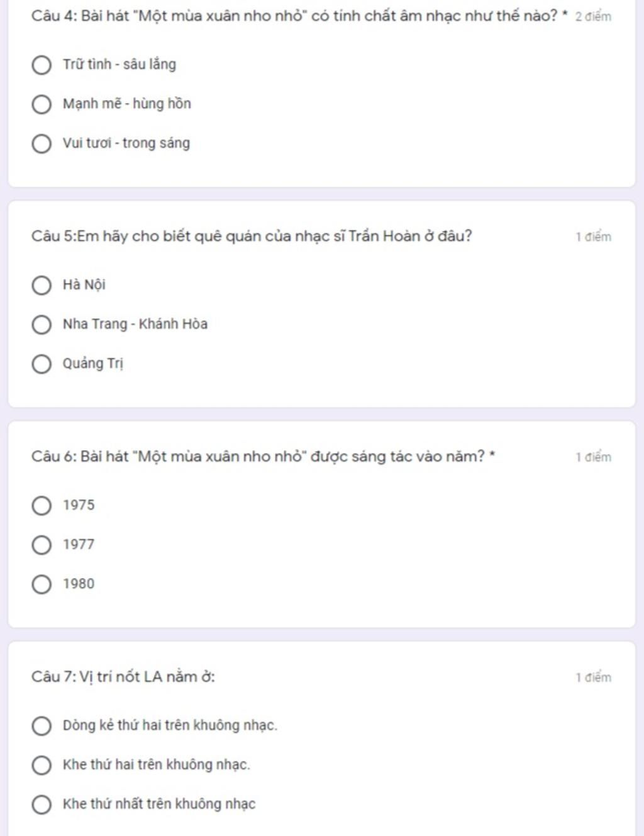Choose "Khe thứ hai trên khuông nhạc"
Screen dimensions: 644x836
coord(42,765)
